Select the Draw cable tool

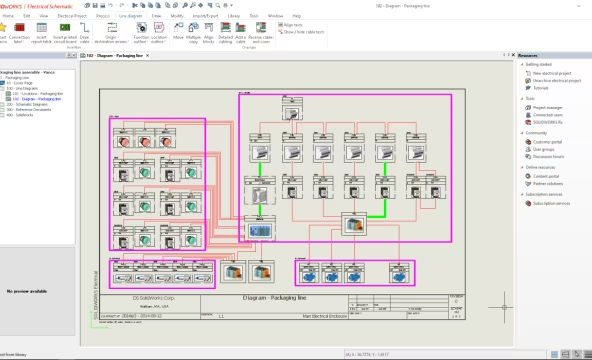pyautogui.click(x=85, y=32)
